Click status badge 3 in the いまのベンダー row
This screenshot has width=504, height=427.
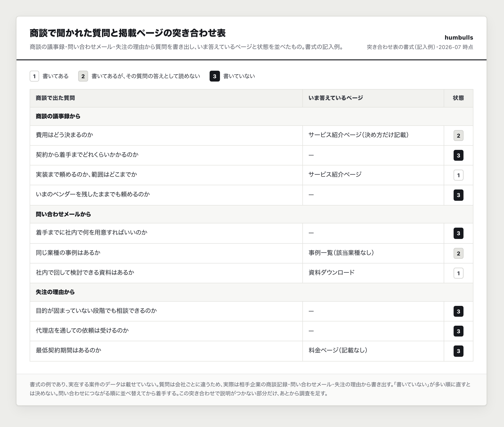tap(458, 195)
